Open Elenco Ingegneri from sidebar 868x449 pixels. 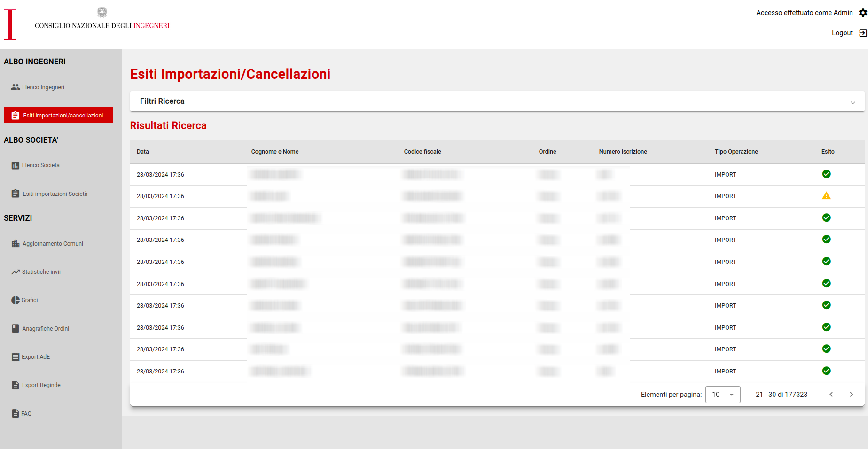coord(43,87)
